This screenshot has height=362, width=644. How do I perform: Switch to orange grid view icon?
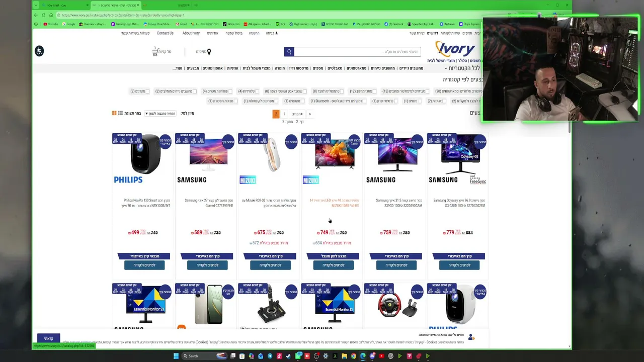coord(114,113)
